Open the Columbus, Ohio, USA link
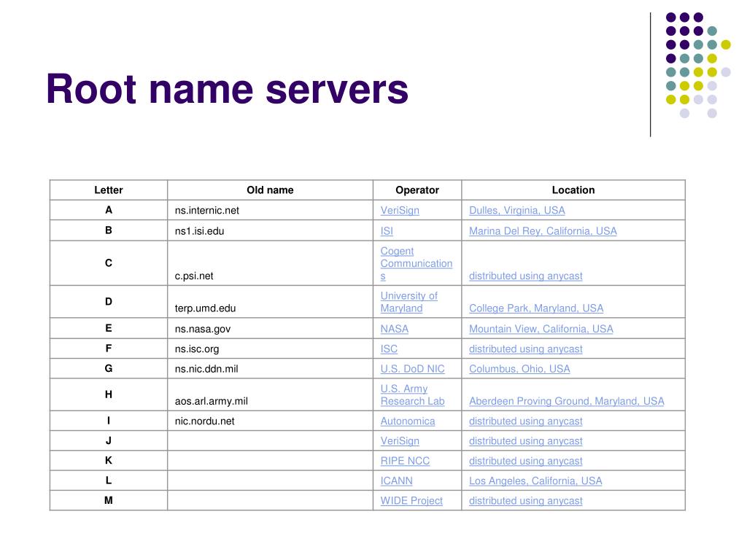This screenshot has width=747, height=560. [519, 369]
